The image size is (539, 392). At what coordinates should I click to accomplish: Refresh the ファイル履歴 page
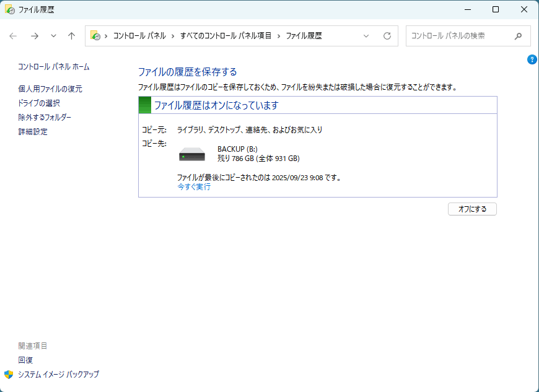click(387, 36)
